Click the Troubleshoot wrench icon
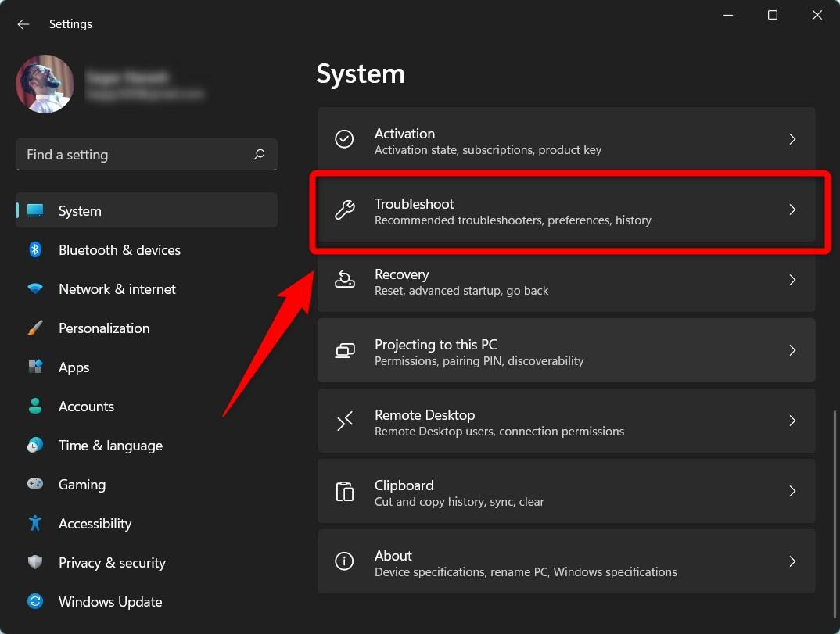Viewport: 840px width, 634px height. (x=344, y=210)
